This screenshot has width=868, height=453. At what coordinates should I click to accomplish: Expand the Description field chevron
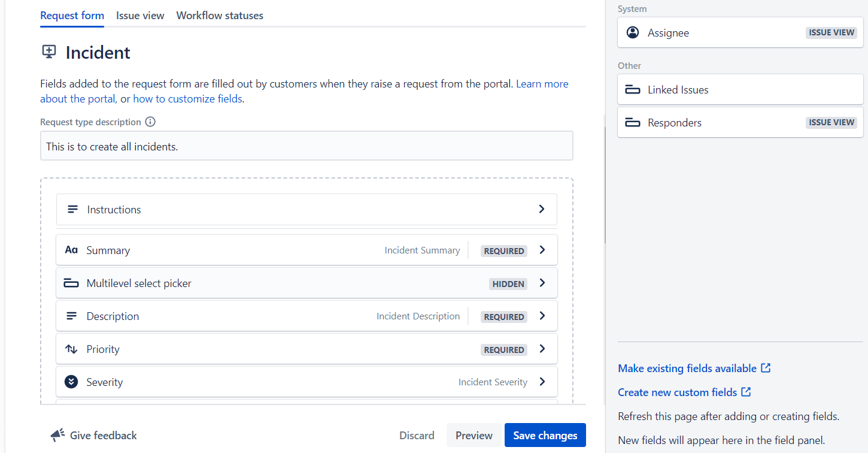(x=542, y=316)
